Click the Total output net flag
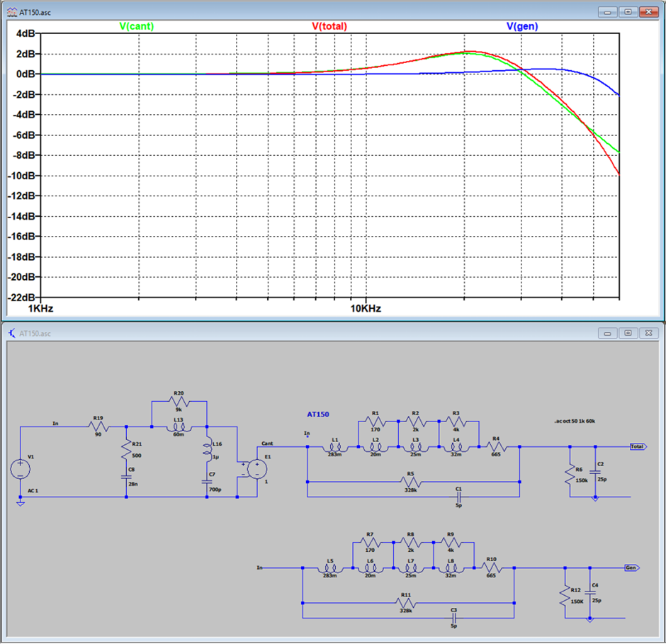Screen dimensions: 666x644 pyautogui.click(x=638, y=446)
